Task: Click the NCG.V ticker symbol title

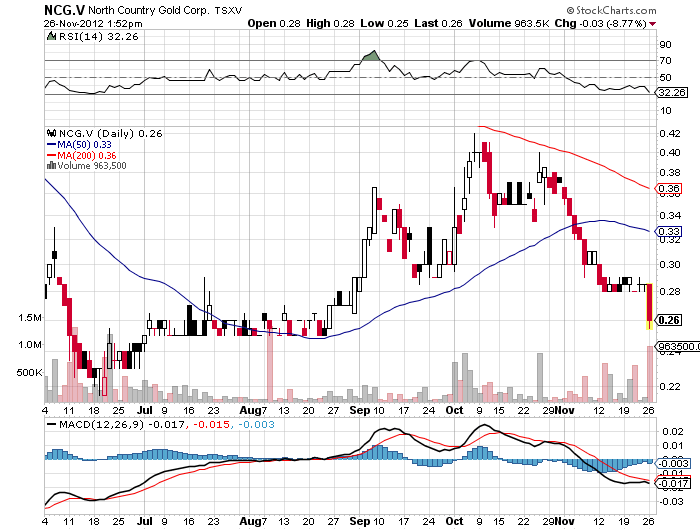Action: (64, 10)
